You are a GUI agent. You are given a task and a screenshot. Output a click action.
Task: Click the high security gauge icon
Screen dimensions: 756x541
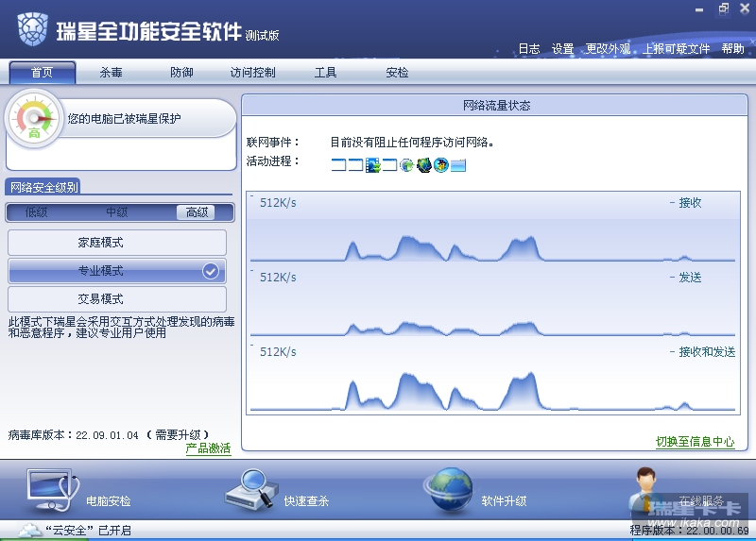pos(34,119)
